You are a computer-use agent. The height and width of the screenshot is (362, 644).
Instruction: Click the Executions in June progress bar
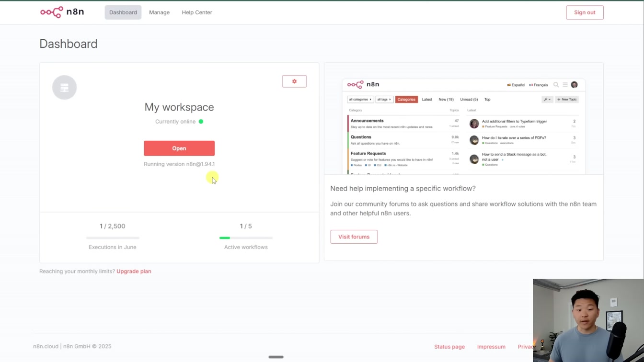tap(113, 238)
